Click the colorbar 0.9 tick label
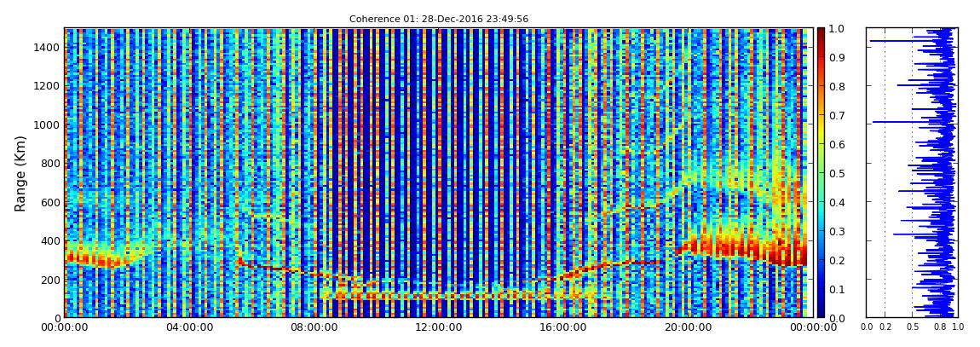 point(836,58)
